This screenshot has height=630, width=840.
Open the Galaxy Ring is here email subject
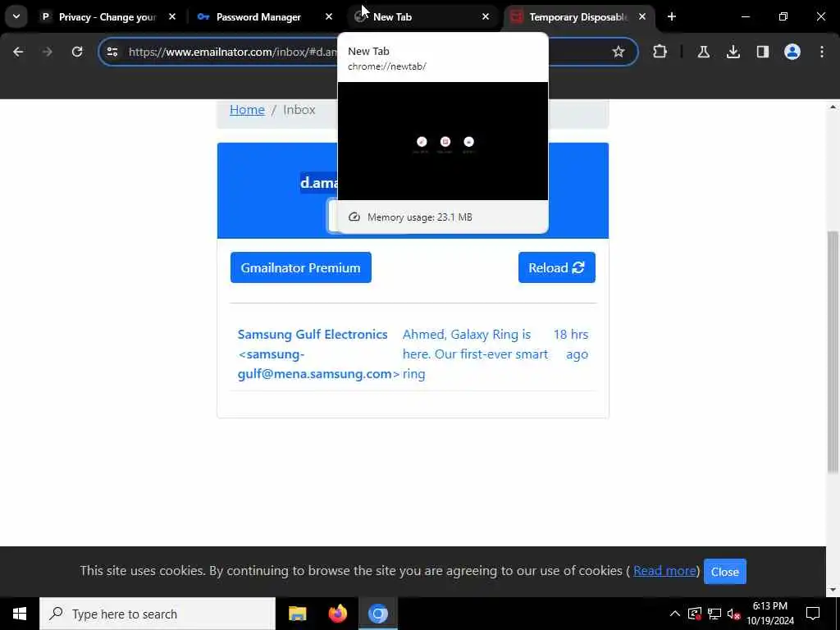point(475,354)
